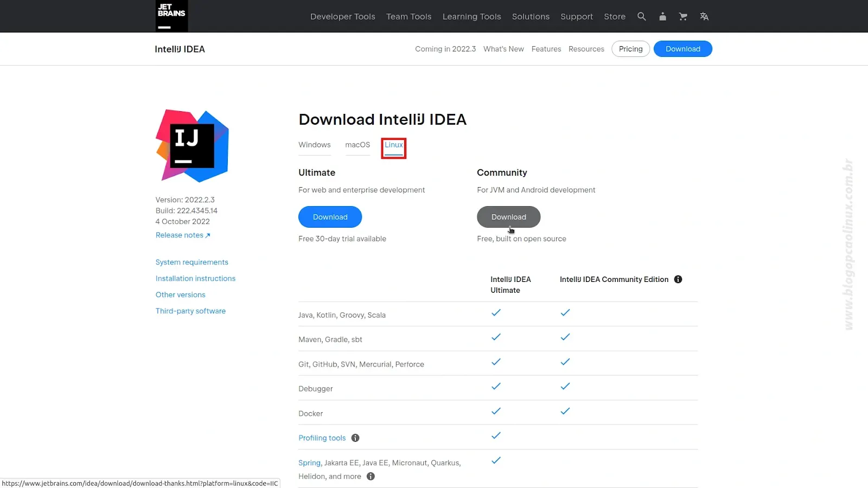Click the IntelliJ IDEA IJ logo image
The image size is (868, 488).
pos(193,146)
